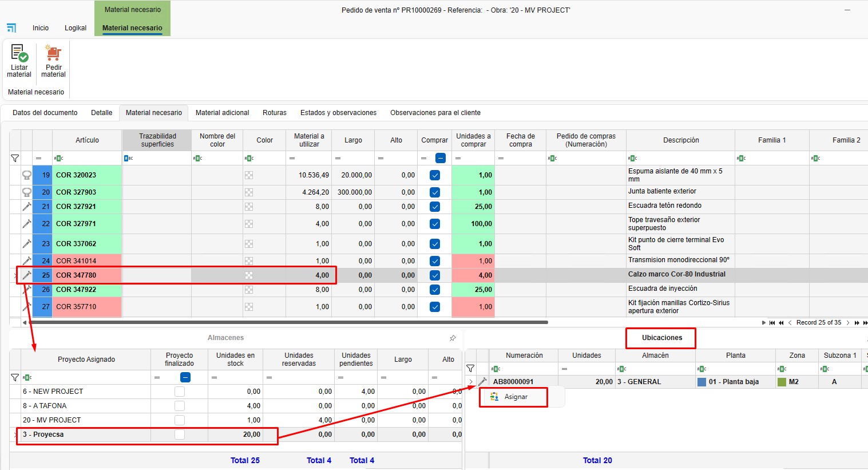Open the Almacén filter operator in Ubicaciones
The image size is (868, 470).
tap(621, 369)
